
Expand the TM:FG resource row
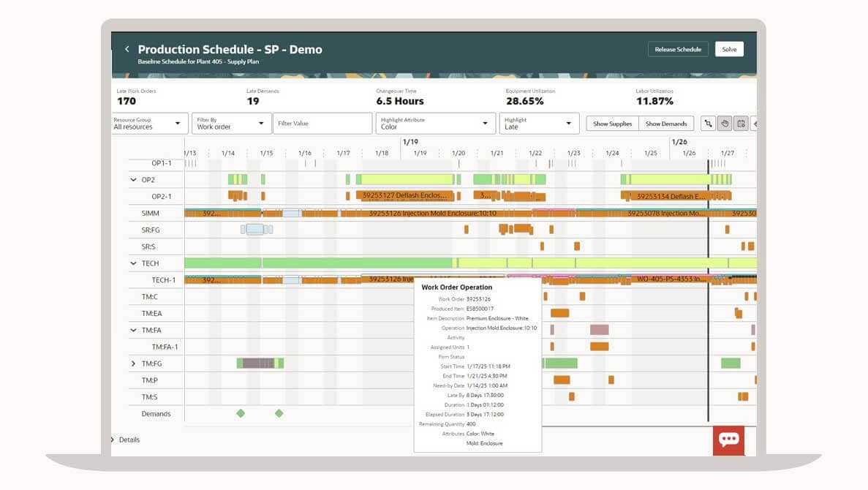pos(133,363)
